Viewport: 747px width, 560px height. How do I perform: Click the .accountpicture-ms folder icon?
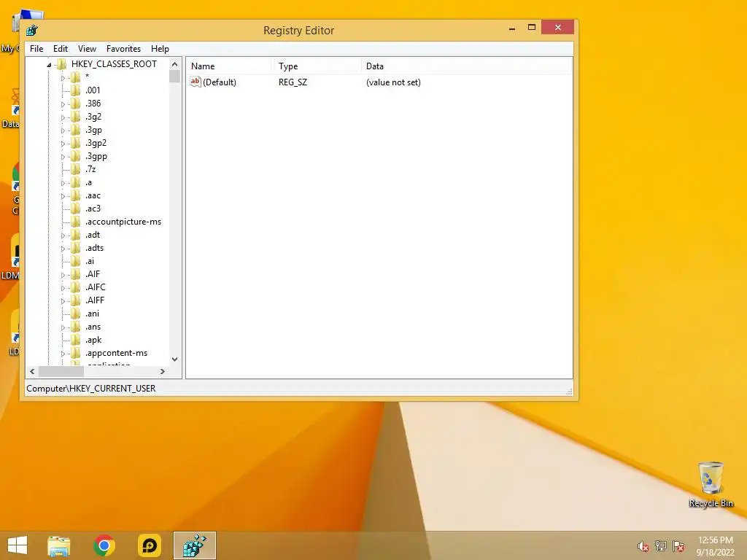tap(75, 222)
